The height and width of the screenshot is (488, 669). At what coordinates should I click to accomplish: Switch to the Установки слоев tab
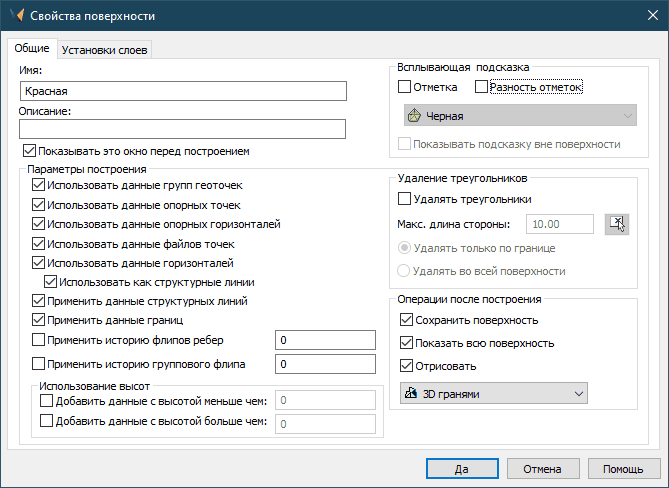(106, 49)
